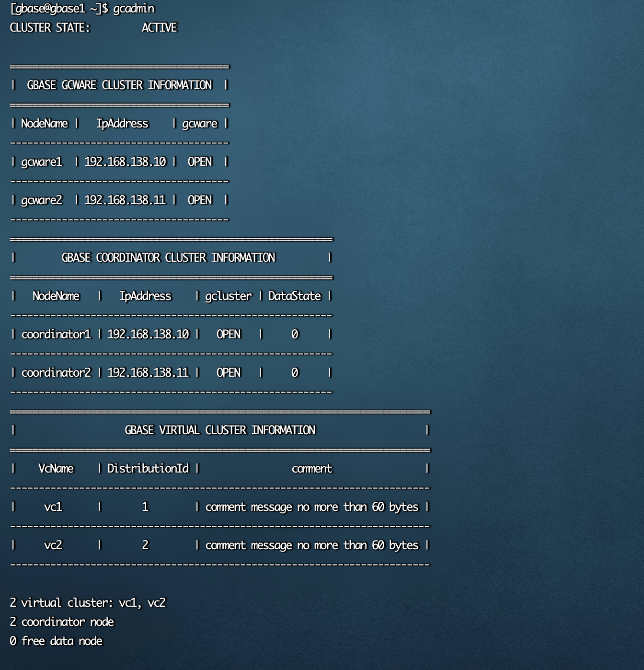Click the "OPEN" status for gcware2
This screenshot has width=644, height=670.
coord(200,200)
